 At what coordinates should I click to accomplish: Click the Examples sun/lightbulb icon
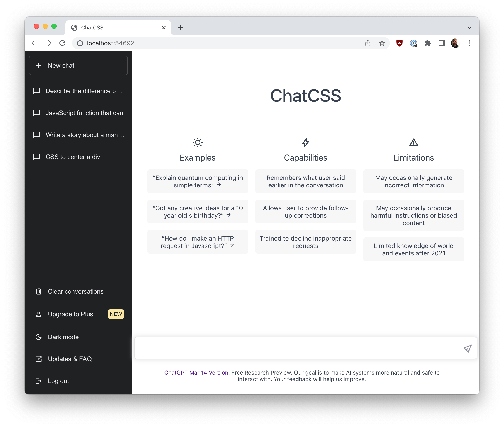pyautogui.click(x=197, y=143)
